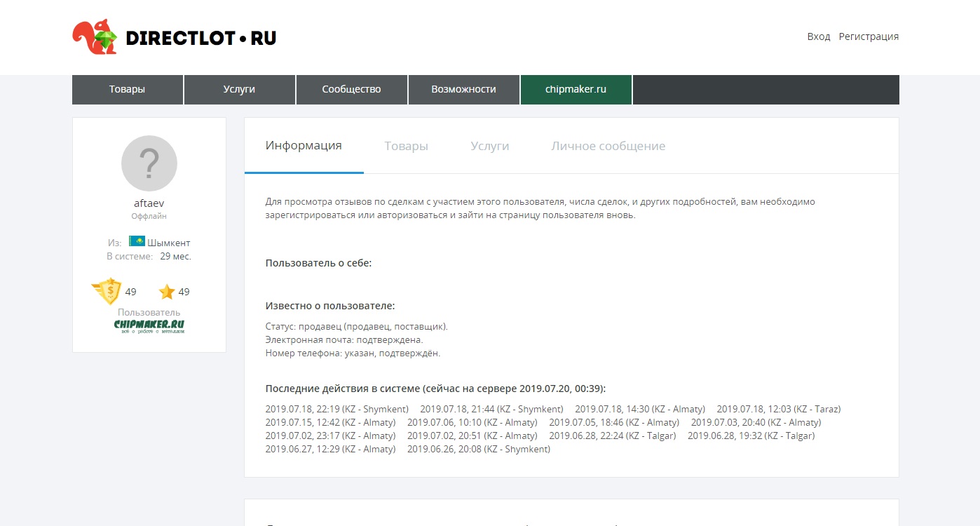
Task: Click the city name Шымкент
Action: point(169,243)
